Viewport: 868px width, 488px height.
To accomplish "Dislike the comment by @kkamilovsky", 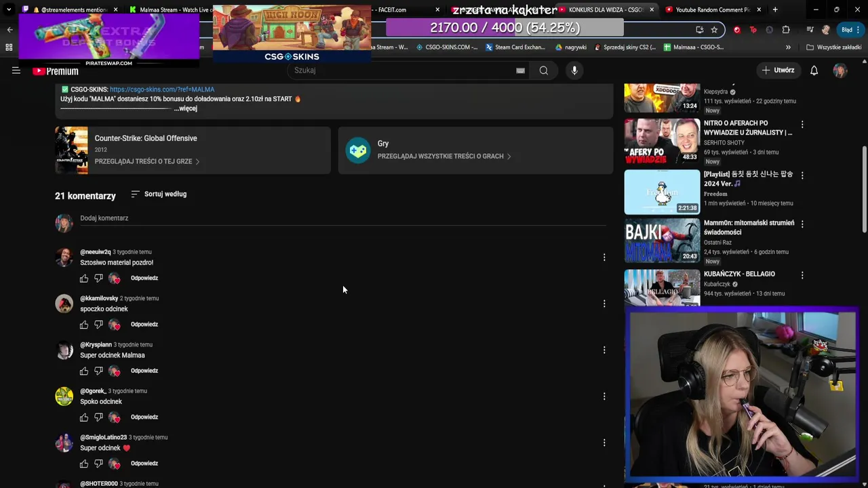I will [x=98, y=325].
